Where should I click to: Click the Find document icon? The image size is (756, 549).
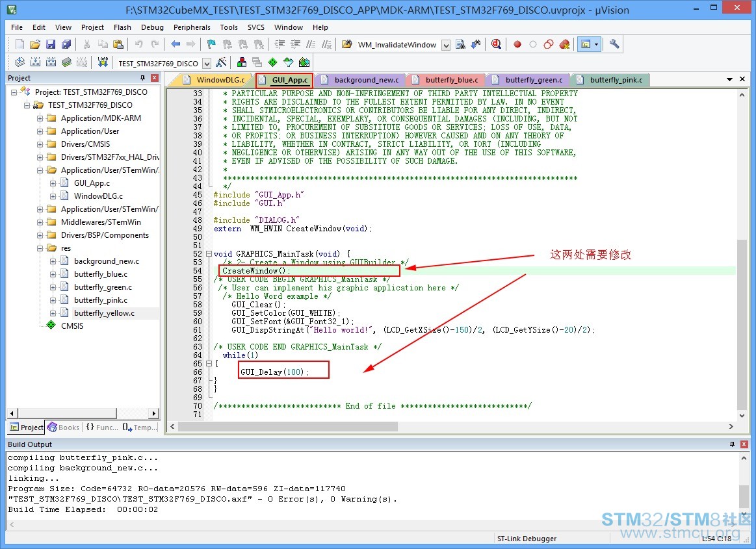460,44
